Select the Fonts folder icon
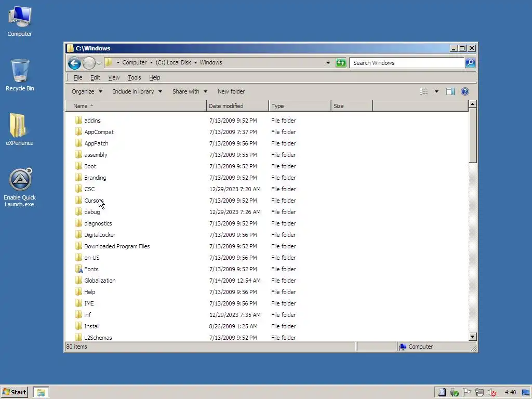 78,269
